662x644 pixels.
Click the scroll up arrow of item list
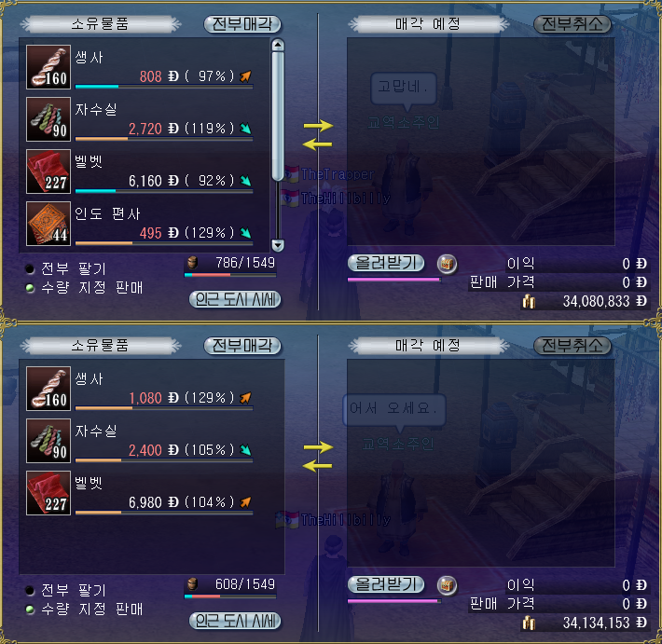click(x=278, y=45)
